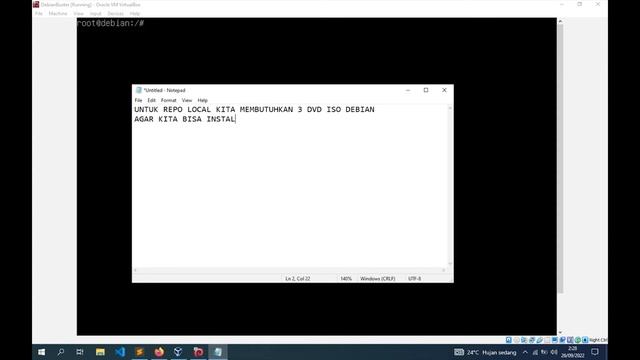This screenshot has width=640, height=360.
Task: Open Firefox from taskbar
Action: coord(159,352)
